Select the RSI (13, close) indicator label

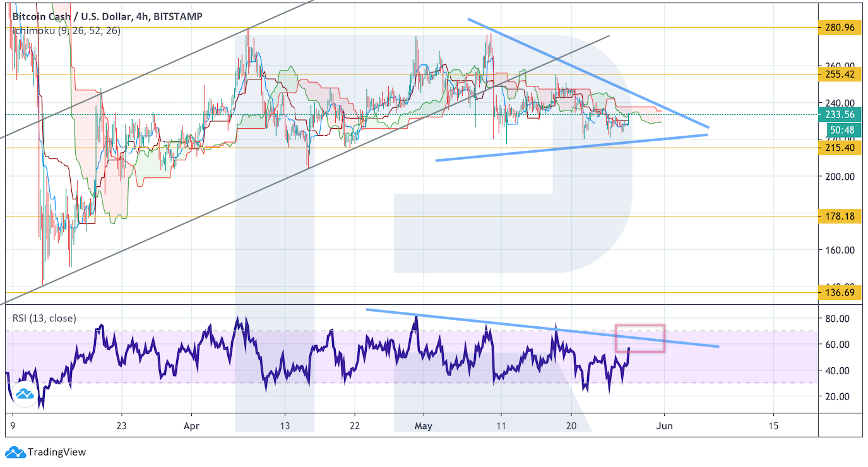tap(44, 318)
